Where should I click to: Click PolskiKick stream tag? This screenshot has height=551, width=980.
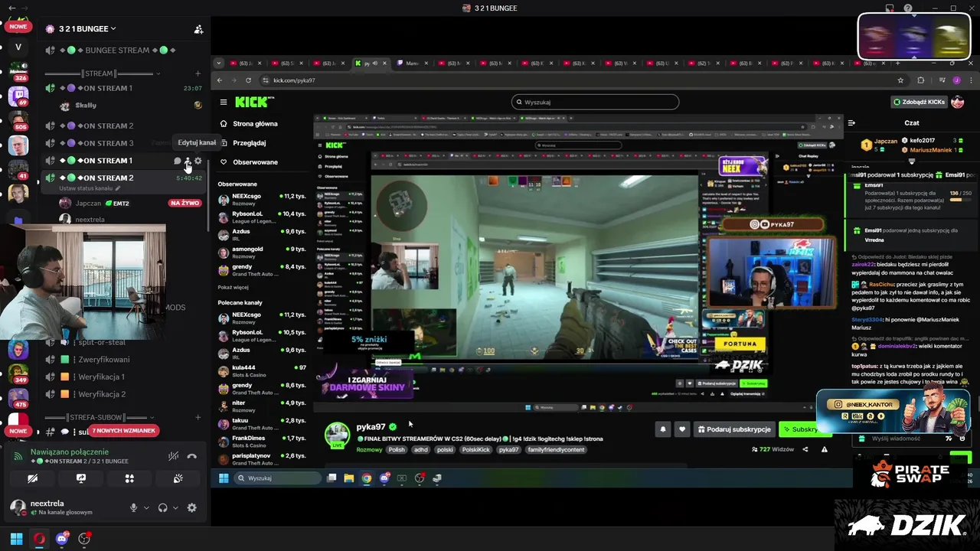coord(475,450)
